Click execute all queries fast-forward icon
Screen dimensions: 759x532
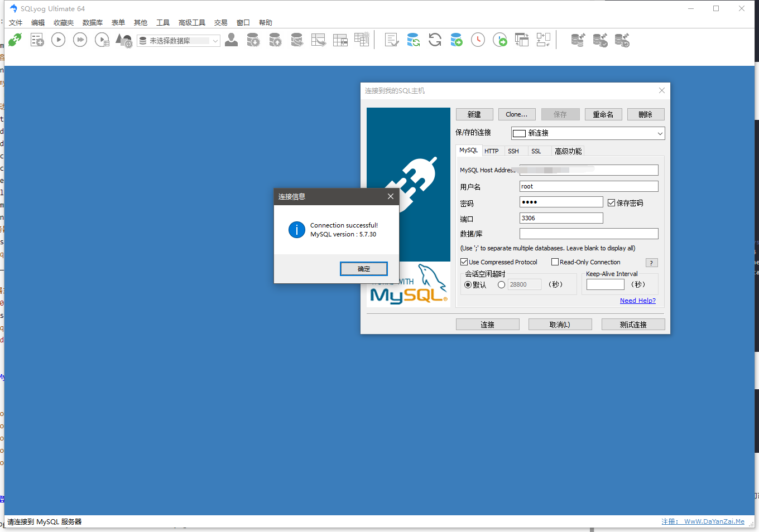point(80,40)
